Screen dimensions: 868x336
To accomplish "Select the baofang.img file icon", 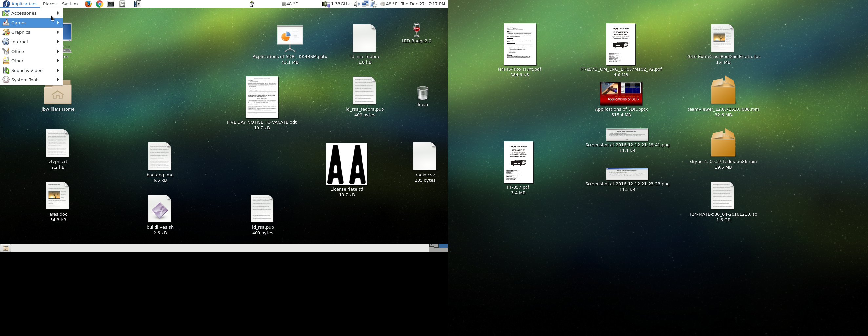I will tap(160, 157).
